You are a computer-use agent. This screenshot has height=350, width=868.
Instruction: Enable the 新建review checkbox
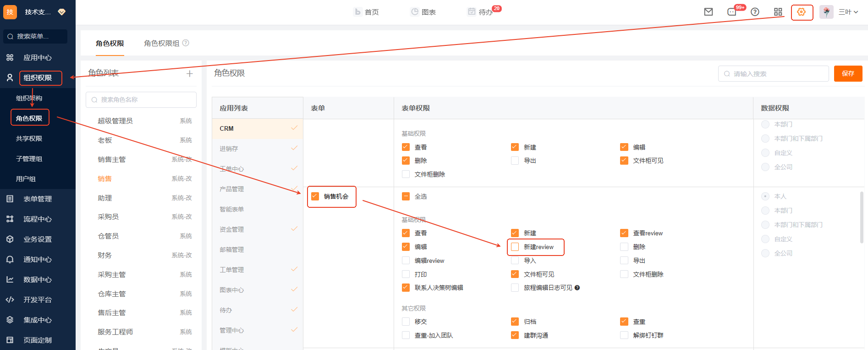click(x=515, y=247)
